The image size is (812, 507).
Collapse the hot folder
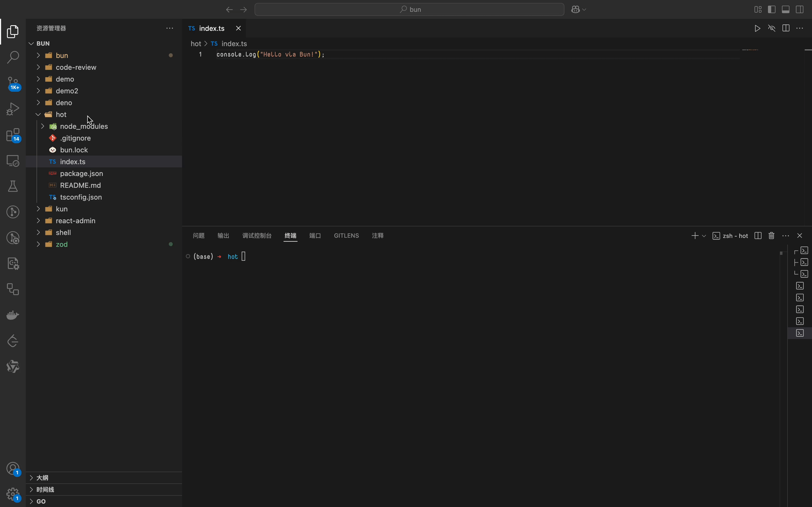point(38,115)
